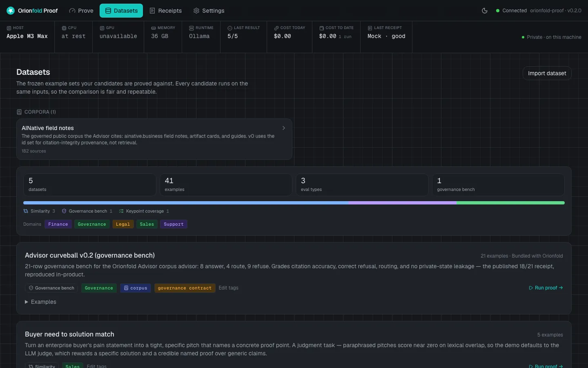This screenshot has width=588, height=368.
Task: Click the 3 eval types stat card
Action: tap(362, 185)
